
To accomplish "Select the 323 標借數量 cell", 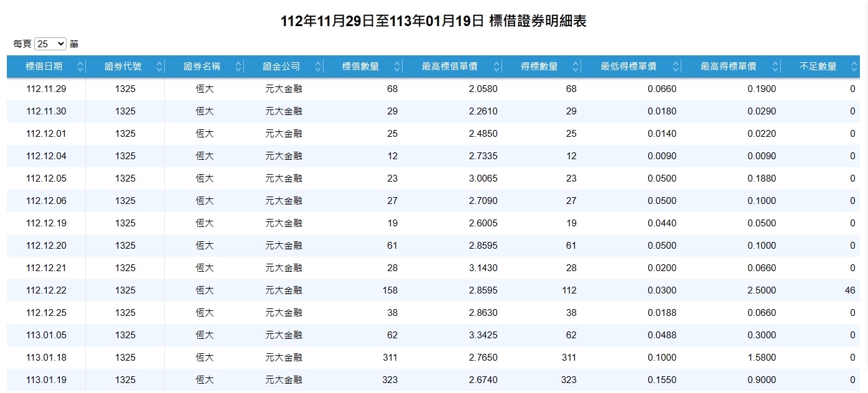I will (x=363, y=380).
